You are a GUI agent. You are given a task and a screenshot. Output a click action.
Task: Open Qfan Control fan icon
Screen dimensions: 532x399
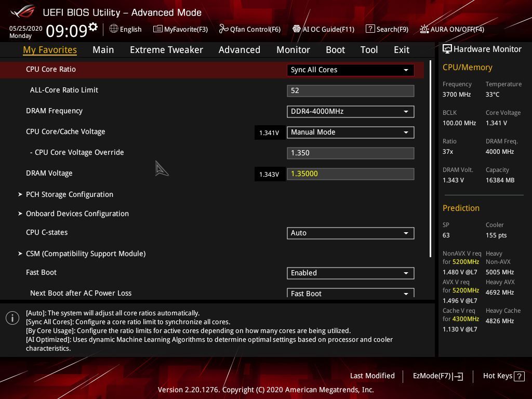223,29
